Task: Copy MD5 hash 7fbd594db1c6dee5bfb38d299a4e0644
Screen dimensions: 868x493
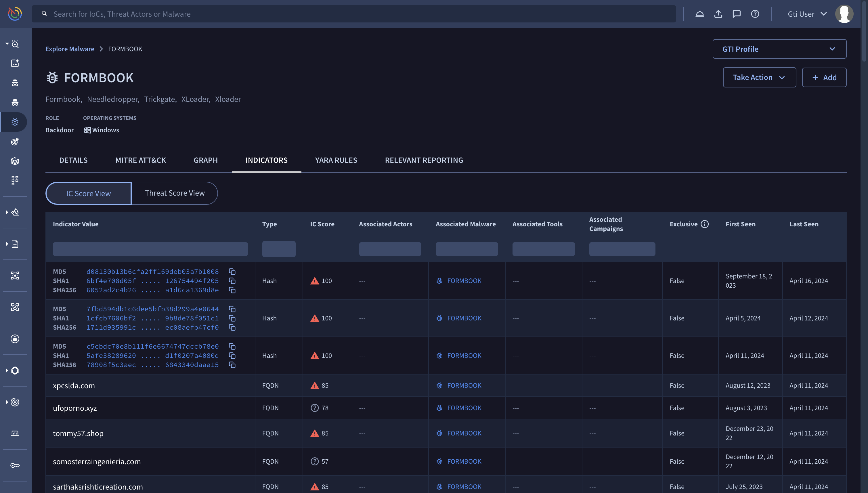Action: point(232,309)
